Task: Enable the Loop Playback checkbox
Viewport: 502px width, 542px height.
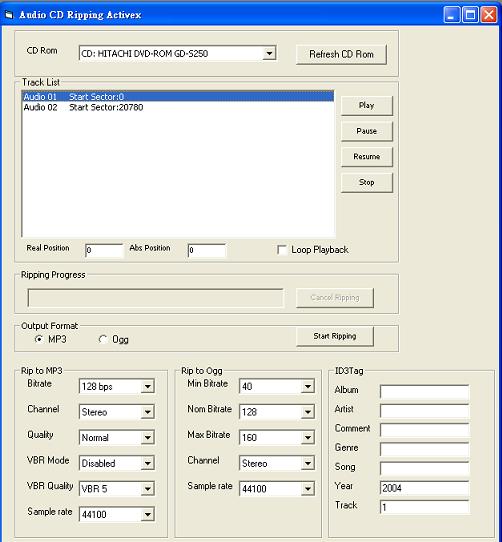Action: (282, 250)
